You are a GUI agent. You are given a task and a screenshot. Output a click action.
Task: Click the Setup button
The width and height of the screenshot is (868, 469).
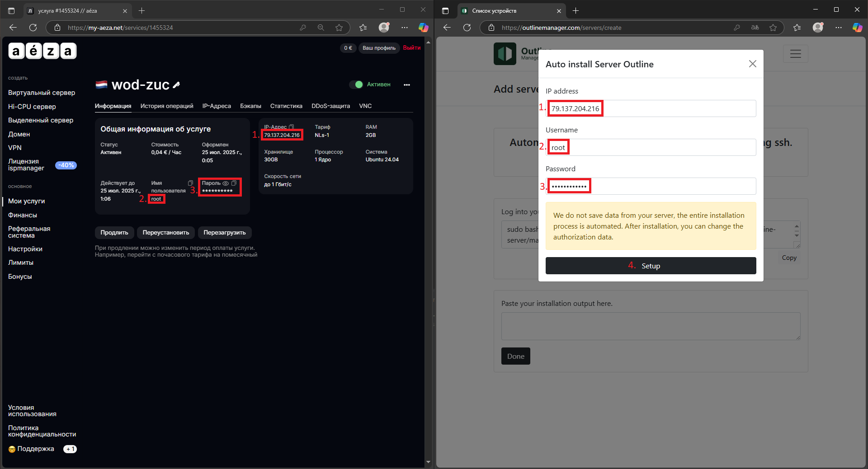(651, 266)
